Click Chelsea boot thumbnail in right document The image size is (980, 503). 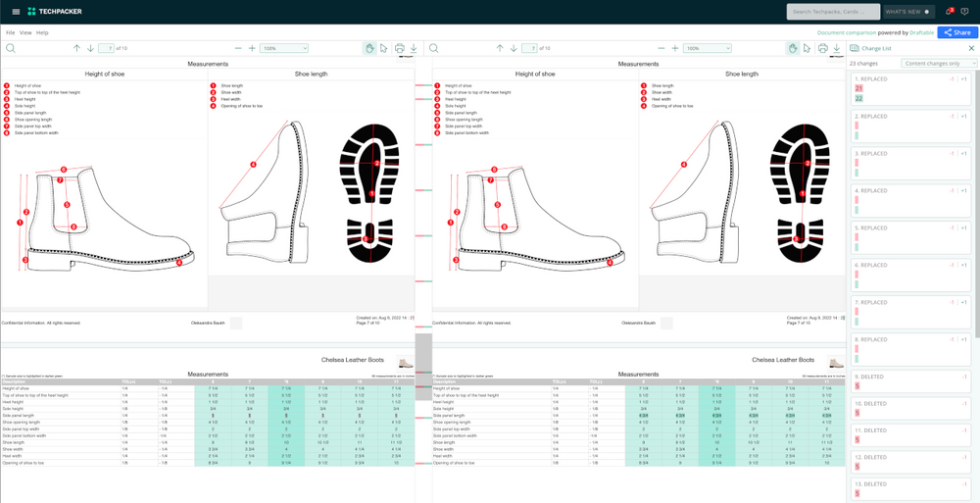point(837,362)
